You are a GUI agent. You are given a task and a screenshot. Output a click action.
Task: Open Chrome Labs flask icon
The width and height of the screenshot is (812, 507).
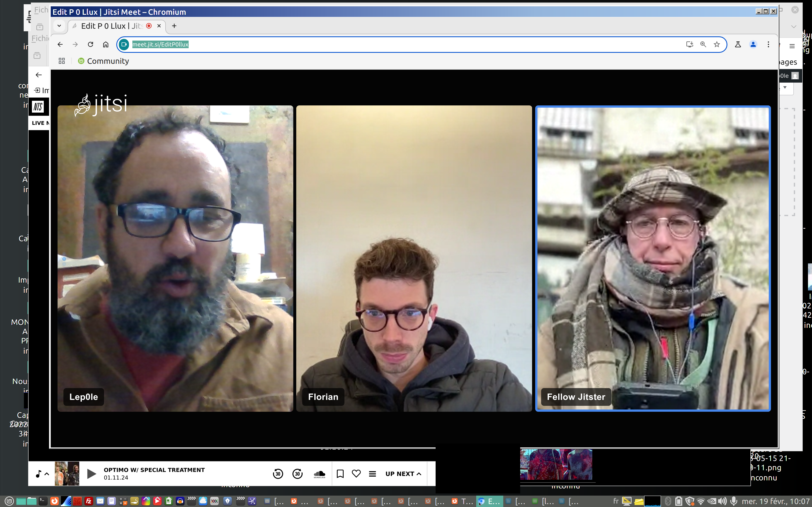(x=738, y=44)
